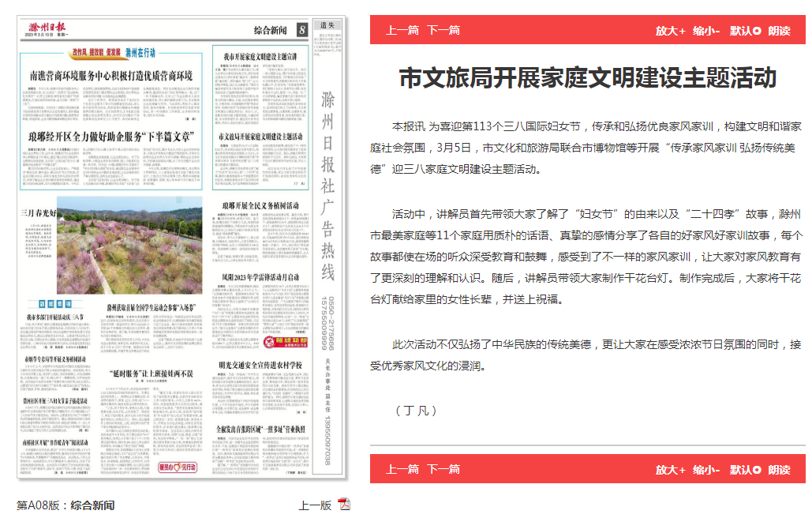Click 下一篇 in the bottom bar
Viewport: 812px width, 518px height.
pos(443,469)
